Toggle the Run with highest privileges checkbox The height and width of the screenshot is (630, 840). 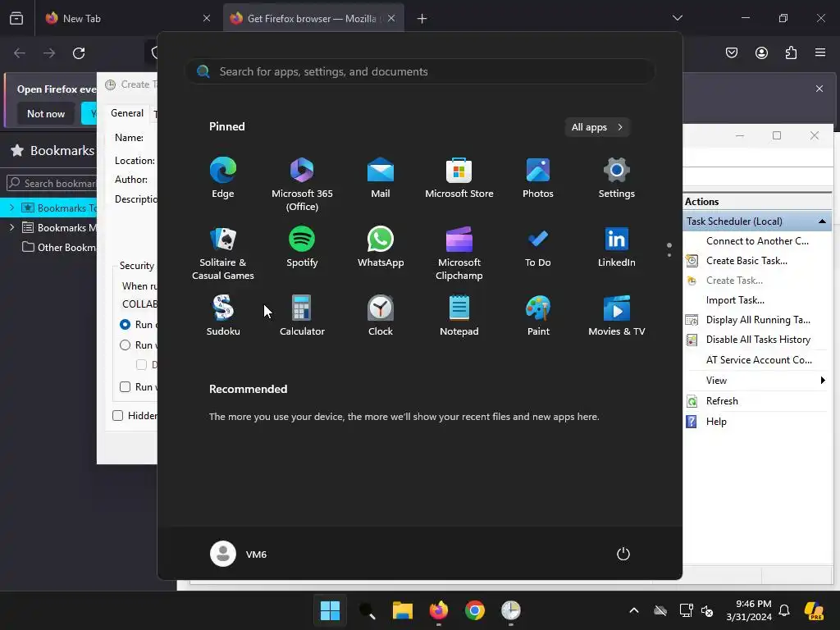(x=125, y=387)
